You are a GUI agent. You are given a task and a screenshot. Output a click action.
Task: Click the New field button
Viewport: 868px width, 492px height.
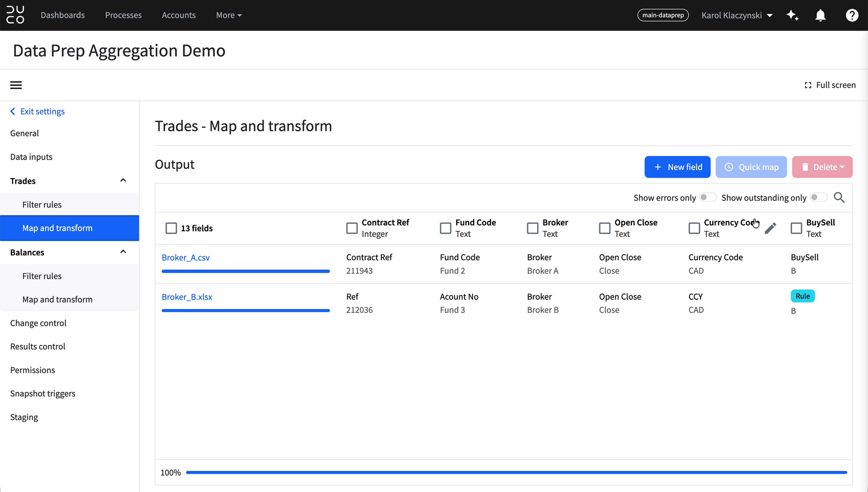pos(677,167)
